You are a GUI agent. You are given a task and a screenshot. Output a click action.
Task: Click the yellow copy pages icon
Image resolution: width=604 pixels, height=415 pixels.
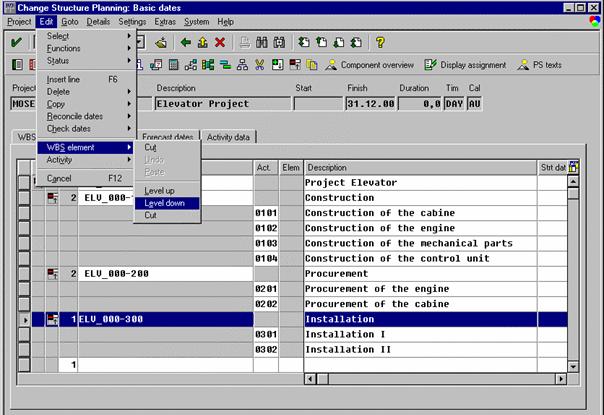[312, 65]
